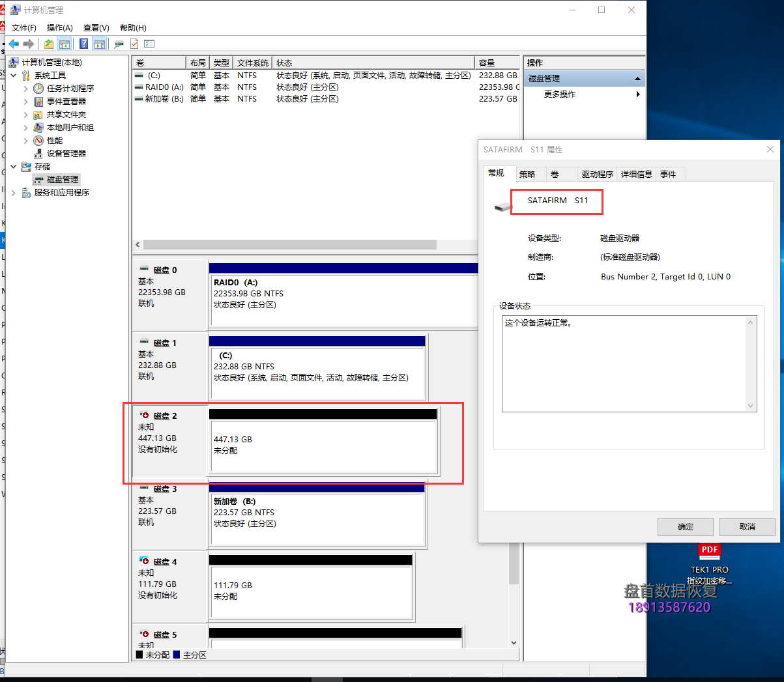This screenshot has height=682, width=784.
Task: Open the 操作(A) menu
Action: pos(59,28)
